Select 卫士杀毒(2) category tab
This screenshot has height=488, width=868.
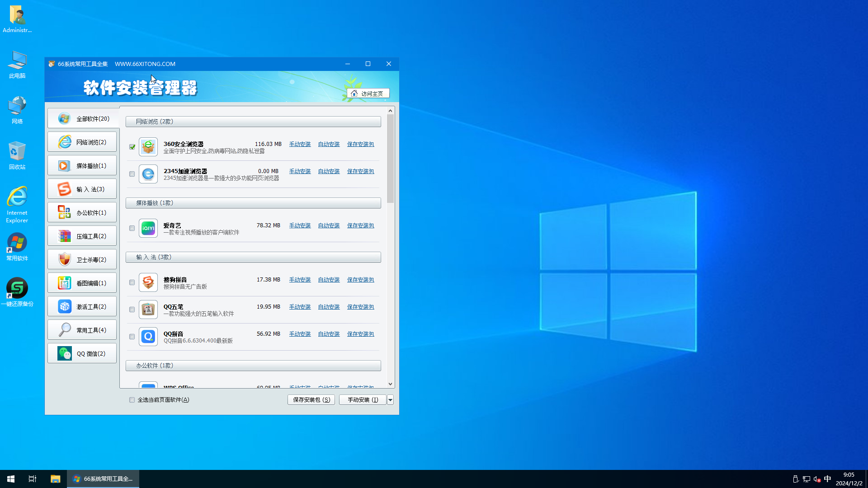(x=82, y=259)
